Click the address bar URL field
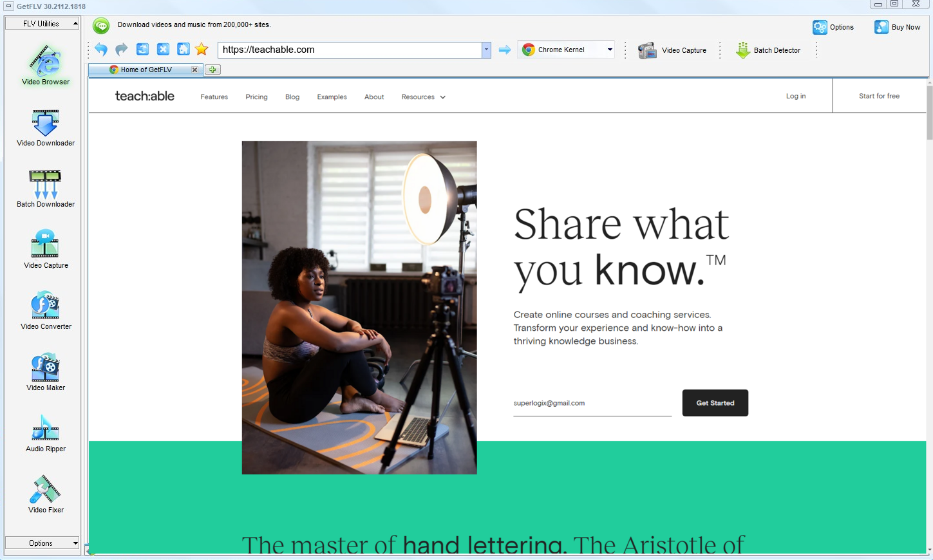The width and height of the screenshot is (933, 560). 350,50
